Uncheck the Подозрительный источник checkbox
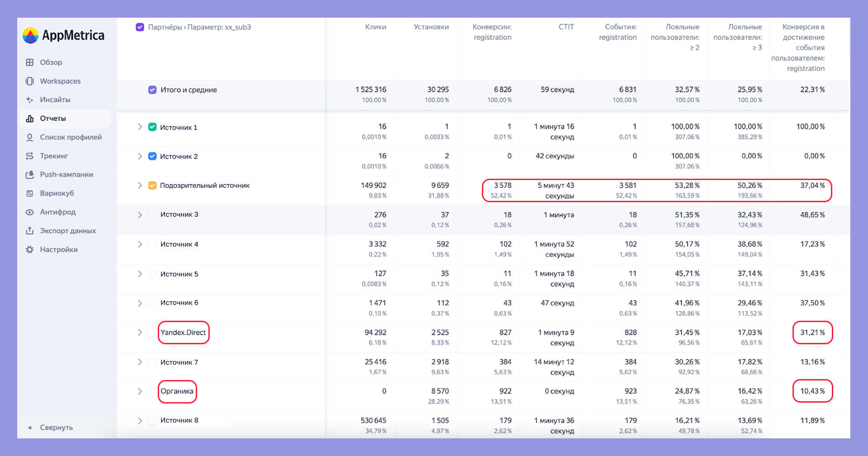Viewport: 868px width, 456px height. [152, 185]
